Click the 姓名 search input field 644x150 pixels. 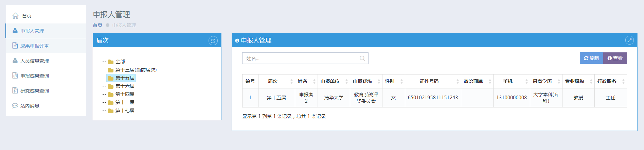(x=305, y=58)
